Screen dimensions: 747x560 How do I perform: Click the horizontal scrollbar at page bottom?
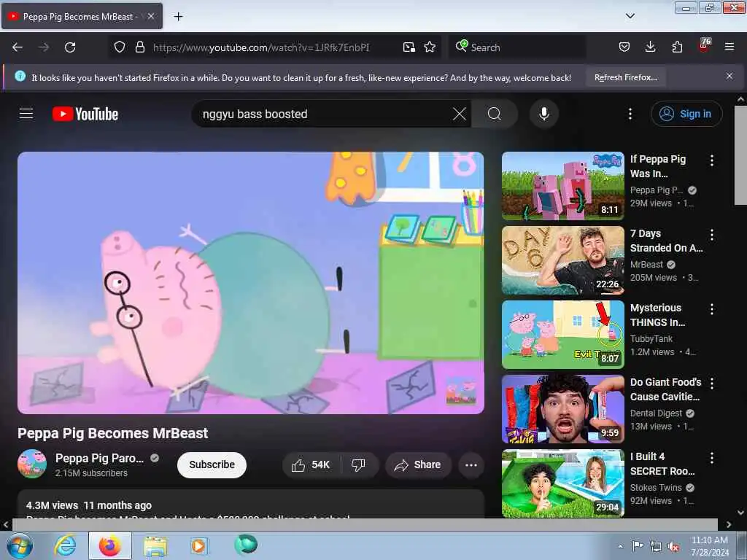[365, 524]
